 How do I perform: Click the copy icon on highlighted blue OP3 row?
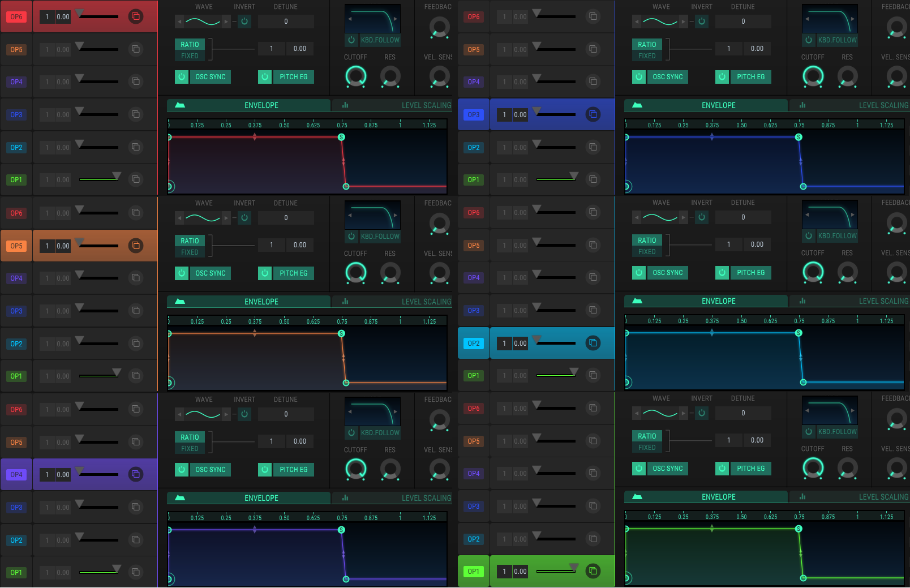click(593, 114)
